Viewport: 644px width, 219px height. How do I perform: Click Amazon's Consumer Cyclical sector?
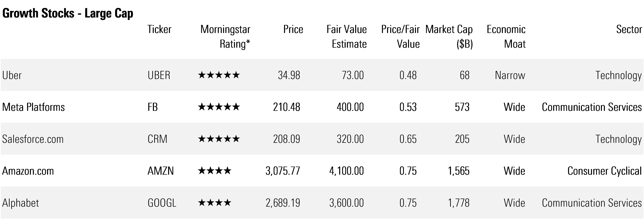pos(604,171)
